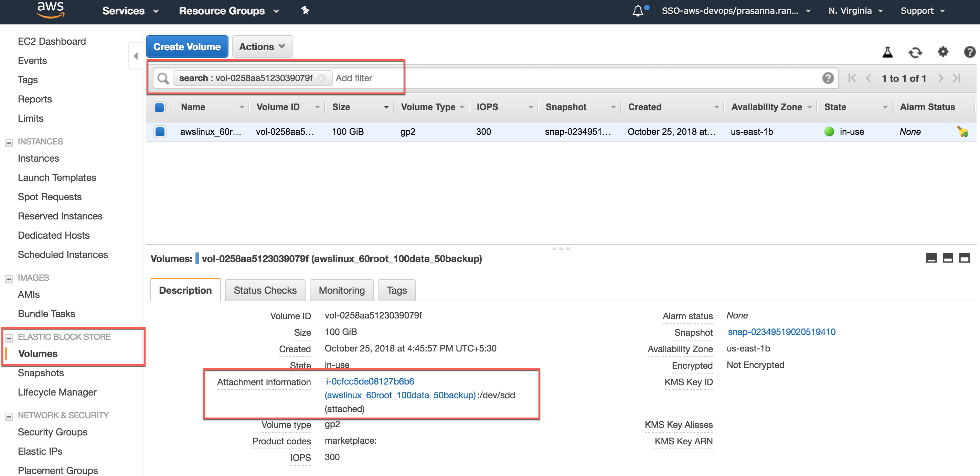Viewport: 980px width, 476px height.
Task: Minimize the details pane with first layout icon
Action: (931, 258)
